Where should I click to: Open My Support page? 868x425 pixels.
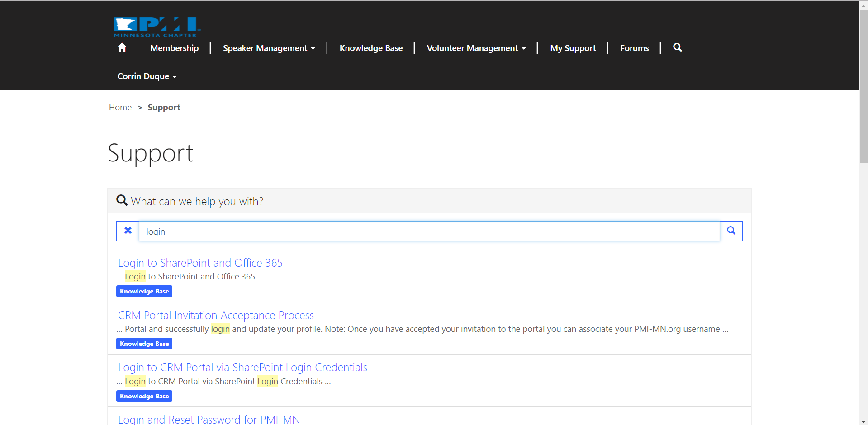pyautogui.click(x=573, y=48)
